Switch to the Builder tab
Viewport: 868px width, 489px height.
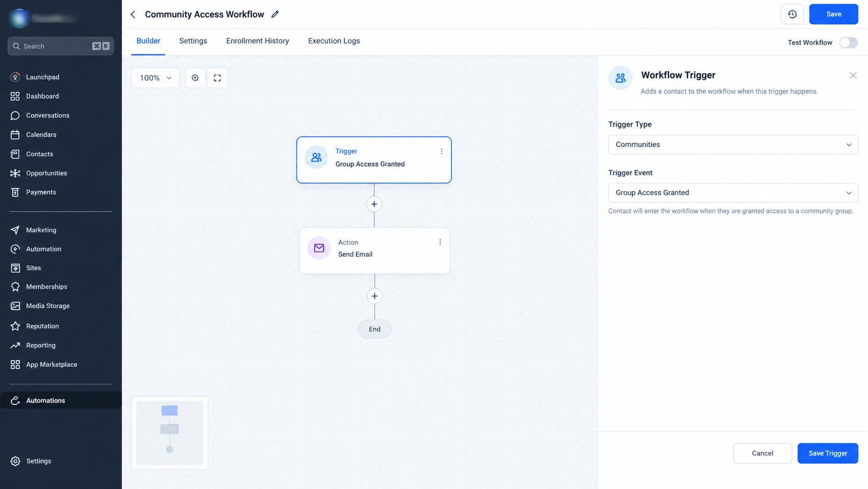point(148,41)
